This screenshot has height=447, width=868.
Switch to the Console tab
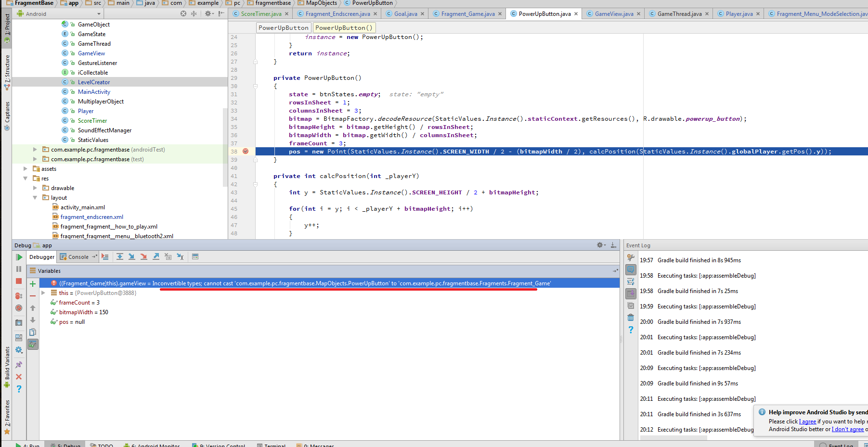78,257
